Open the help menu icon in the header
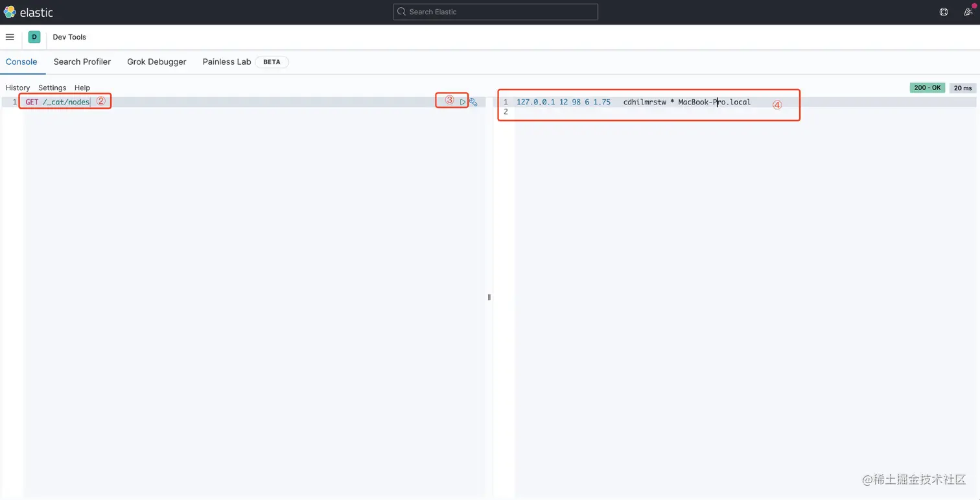This screenshot has width=980, height=500. click(944, 12)
